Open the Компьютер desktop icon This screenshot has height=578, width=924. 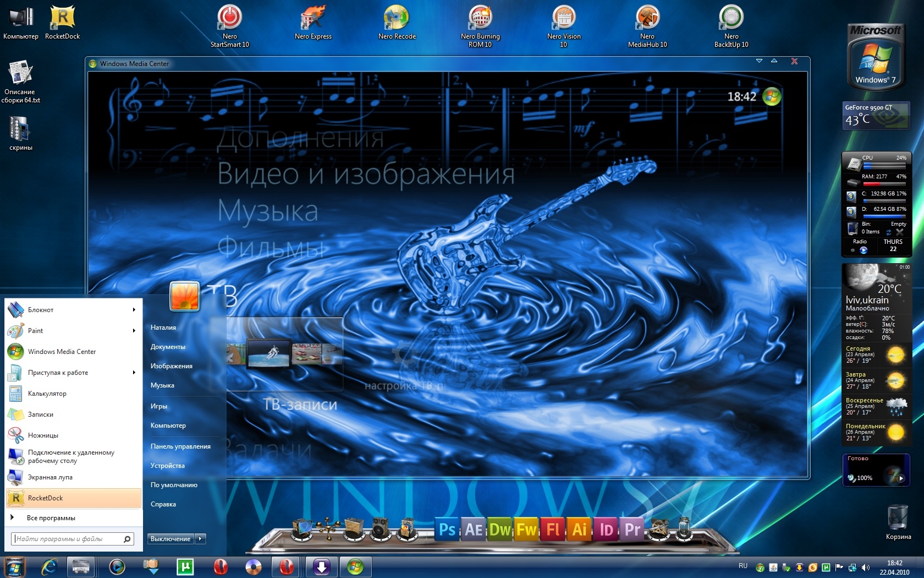click(21, 22)
